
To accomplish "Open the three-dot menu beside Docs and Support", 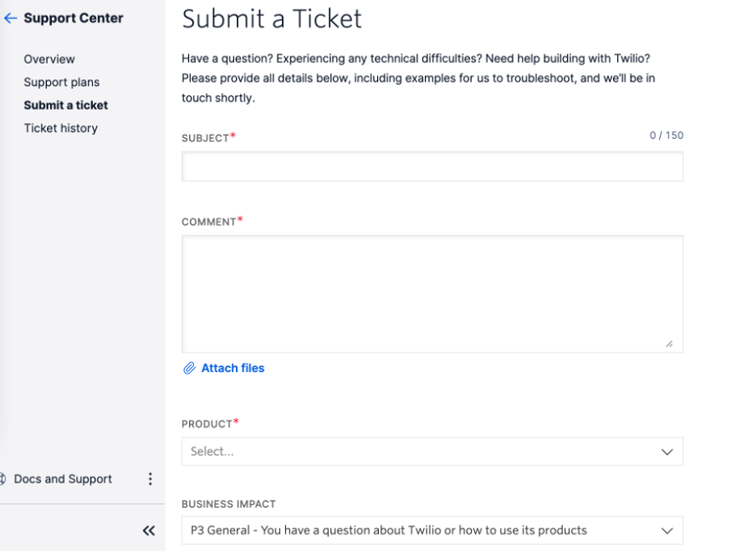I will pos(150,479).
